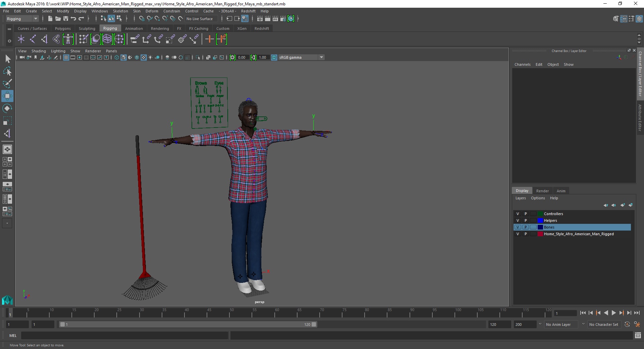Switch to the Rotate tool
Screen dimensions: 644x349
(x=7, y=108)
